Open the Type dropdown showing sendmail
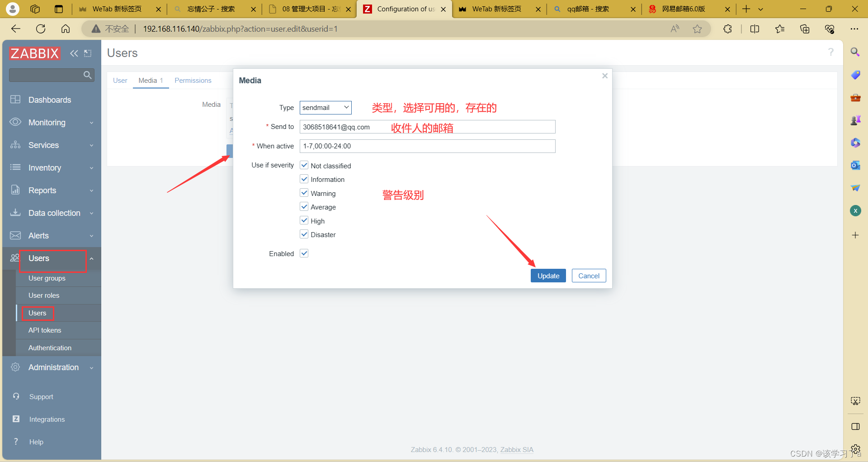The width and height of the screenshot is (868, 462). [x=325, y=108]
